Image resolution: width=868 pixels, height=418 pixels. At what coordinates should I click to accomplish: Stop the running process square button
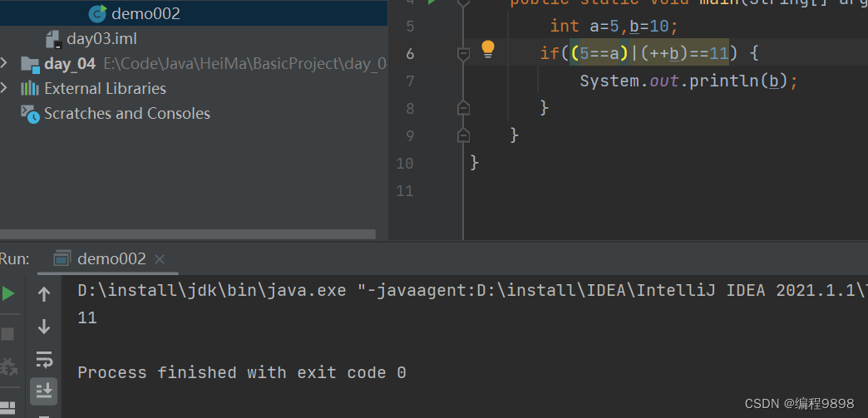(x=7, y=334)
